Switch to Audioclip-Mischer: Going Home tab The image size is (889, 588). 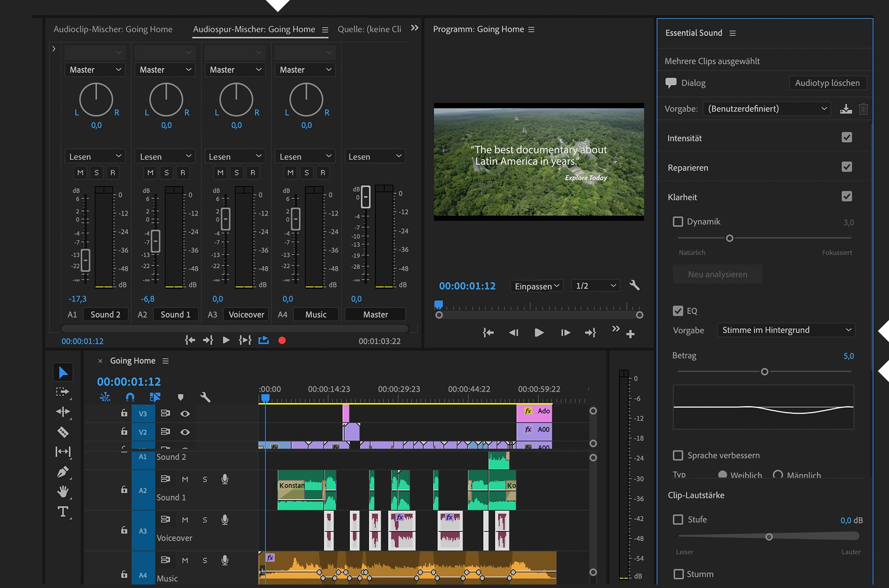click(113, 29)
